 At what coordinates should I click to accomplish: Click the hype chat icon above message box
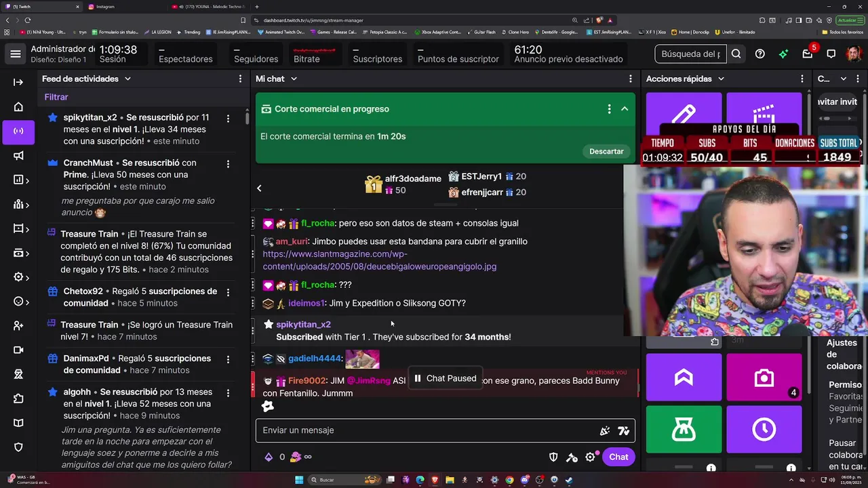click(x=268, y=406)
